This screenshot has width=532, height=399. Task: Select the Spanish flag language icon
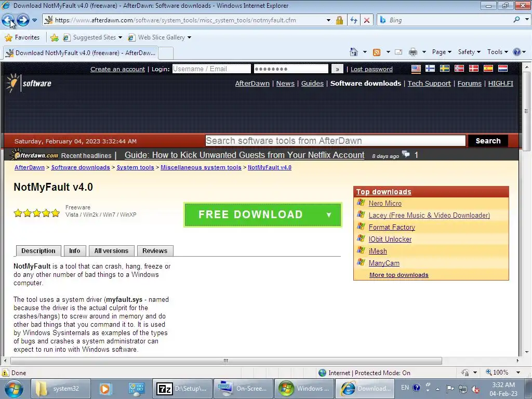[488, 69]
